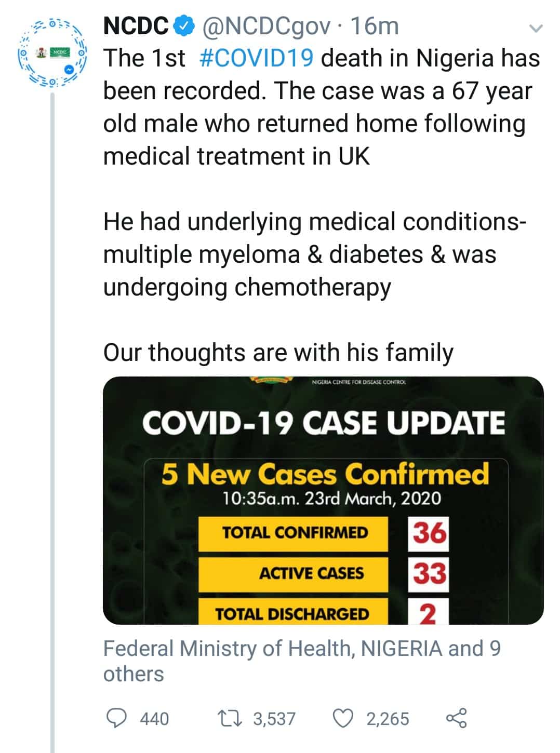The image size is (560, 753).
Task: Open the share icon menu
Action: [457, 718]
